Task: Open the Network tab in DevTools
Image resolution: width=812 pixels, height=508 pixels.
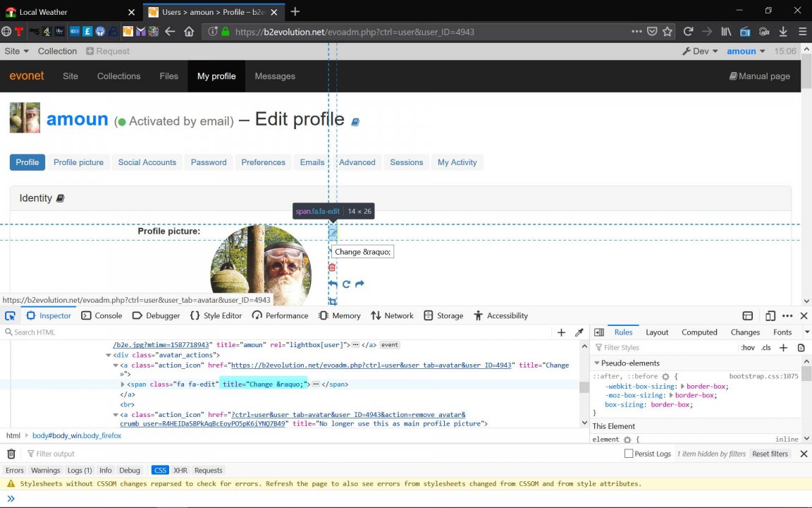Action: pos(392,315)
